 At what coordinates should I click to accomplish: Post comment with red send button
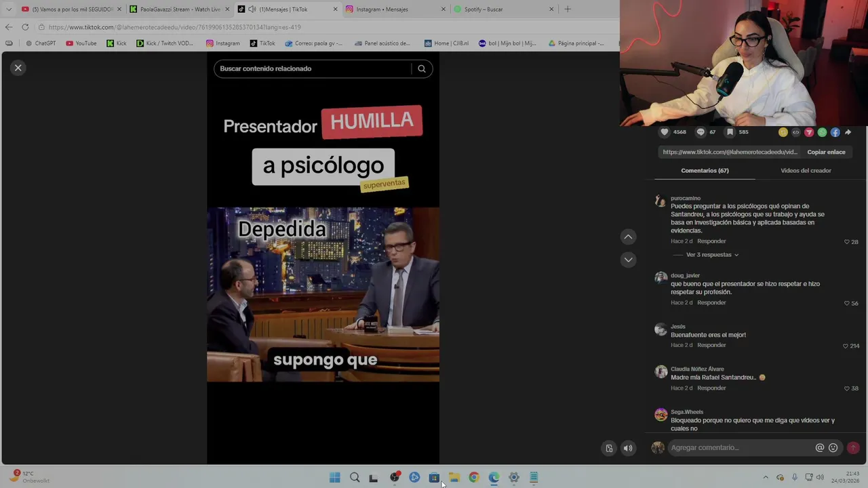853,447
